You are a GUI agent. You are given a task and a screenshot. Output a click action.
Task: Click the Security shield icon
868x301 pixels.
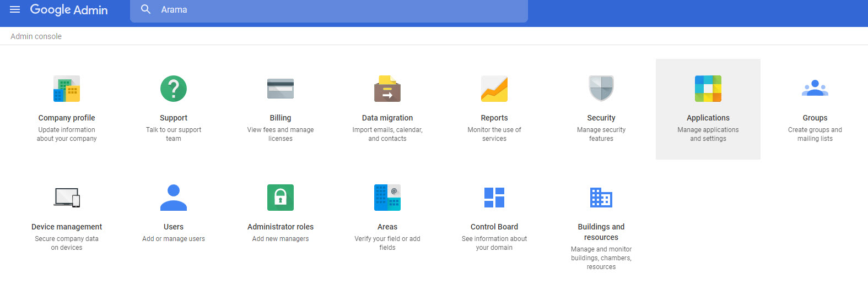(x=601, y=89)
